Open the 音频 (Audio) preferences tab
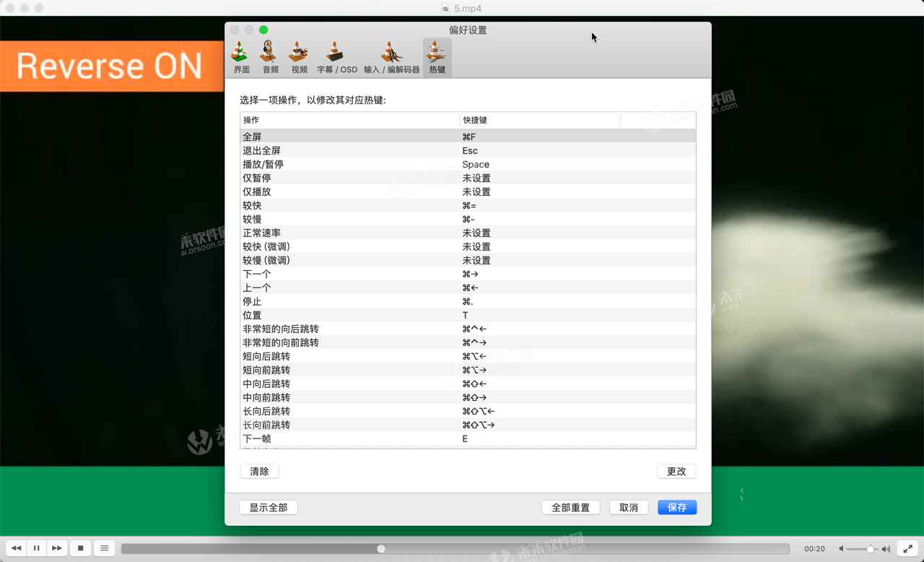This screenshot has width=924, height=562. point(270,58)
